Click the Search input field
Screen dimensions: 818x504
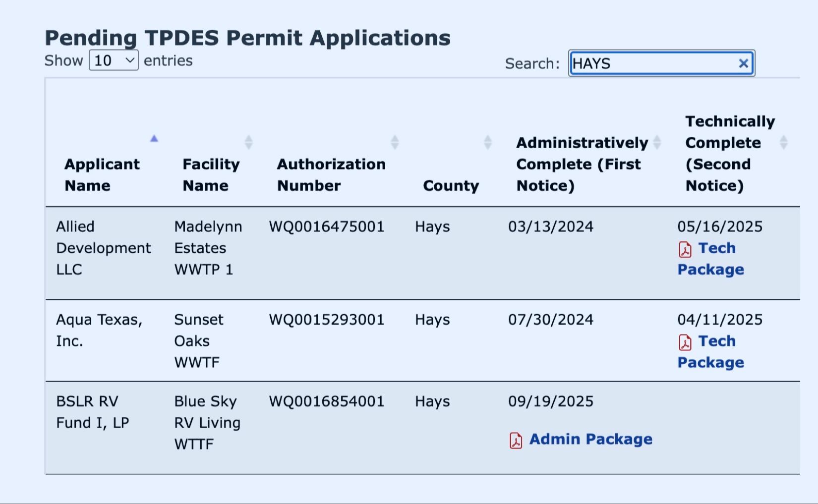point(652,63)
